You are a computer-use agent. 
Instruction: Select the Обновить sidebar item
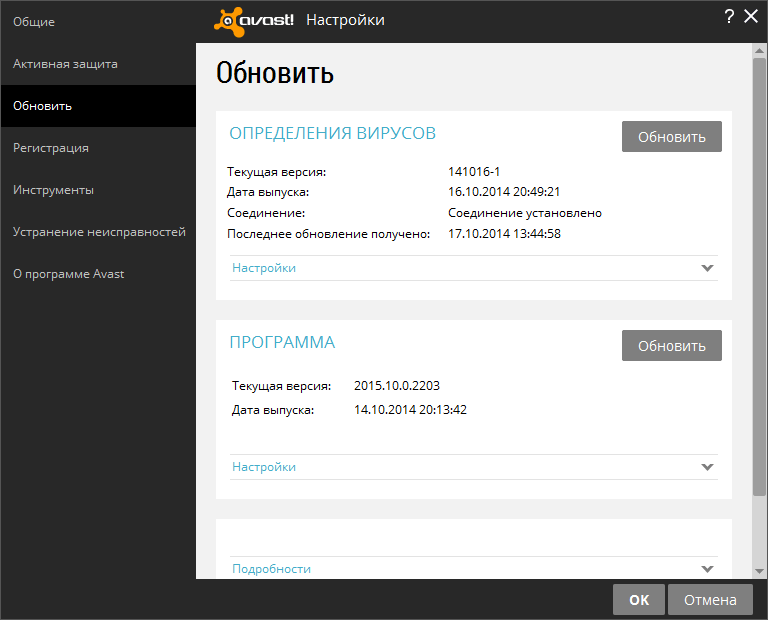click(98, 106)
